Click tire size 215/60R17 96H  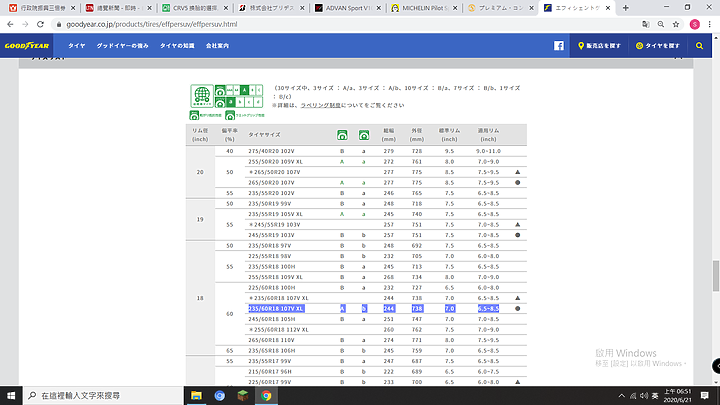[270, 371]
